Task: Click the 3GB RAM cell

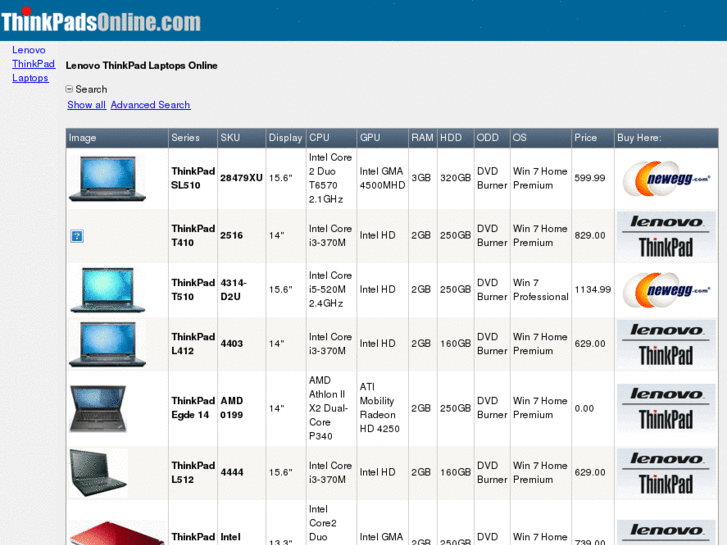Action: [x=422, y=178]
